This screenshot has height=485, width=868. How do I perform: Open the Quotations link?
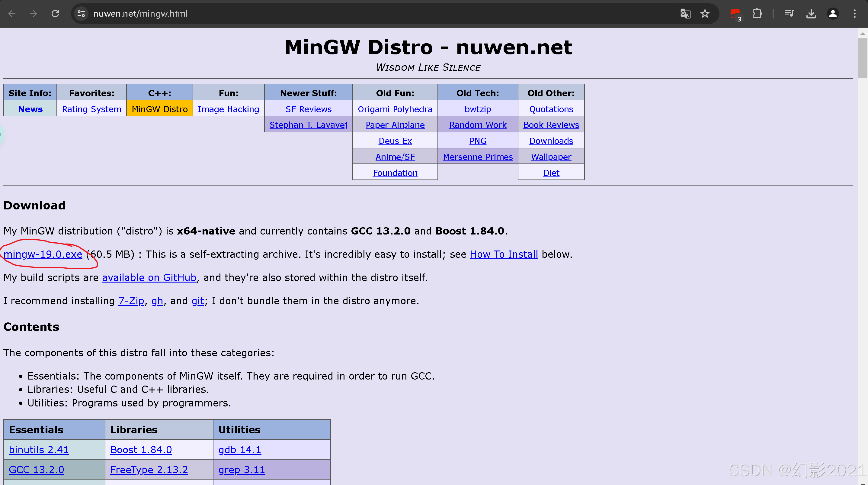click(x=551, y=109)
